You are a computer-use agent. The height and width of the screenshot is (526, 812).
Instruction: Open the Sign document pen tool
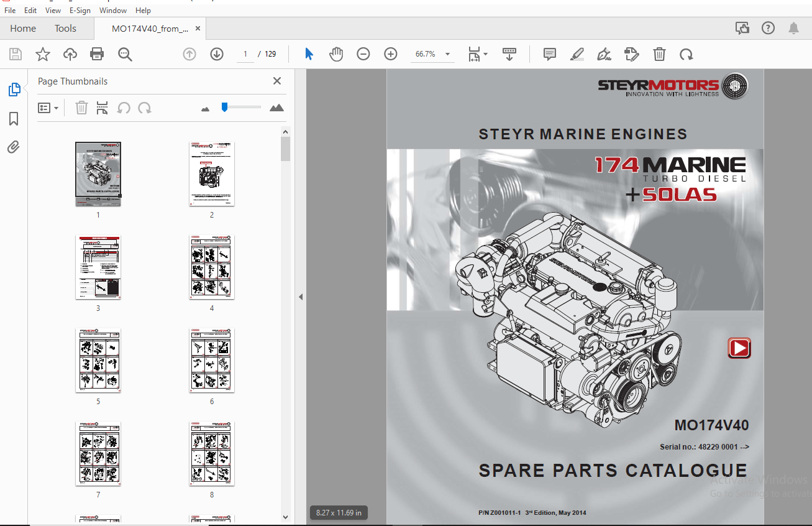[604, 54]
